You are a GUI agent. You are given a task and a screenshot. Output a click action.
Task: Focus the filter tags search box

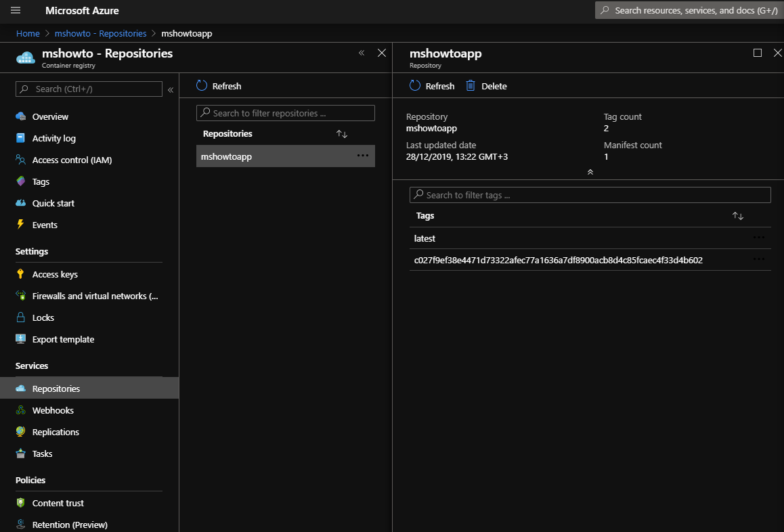pos(590,195)
